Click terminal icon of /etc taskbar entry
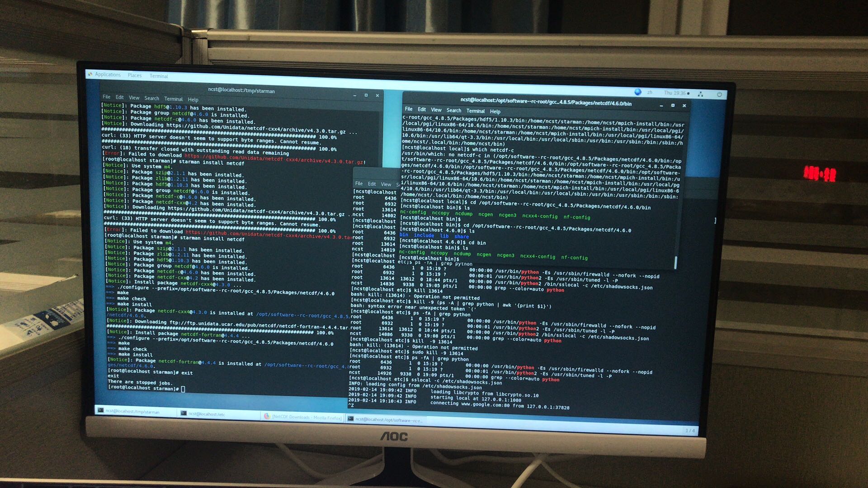 click(184, 413)
